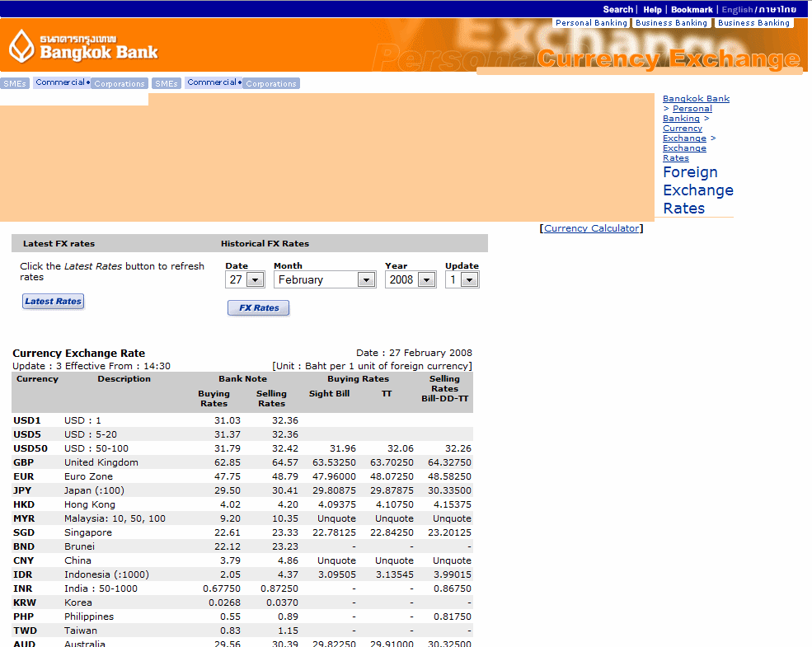The height and width of the screenshot is (647, 812).
Task: Open the Currency Calculator link
Action: [x=591, y=228]
